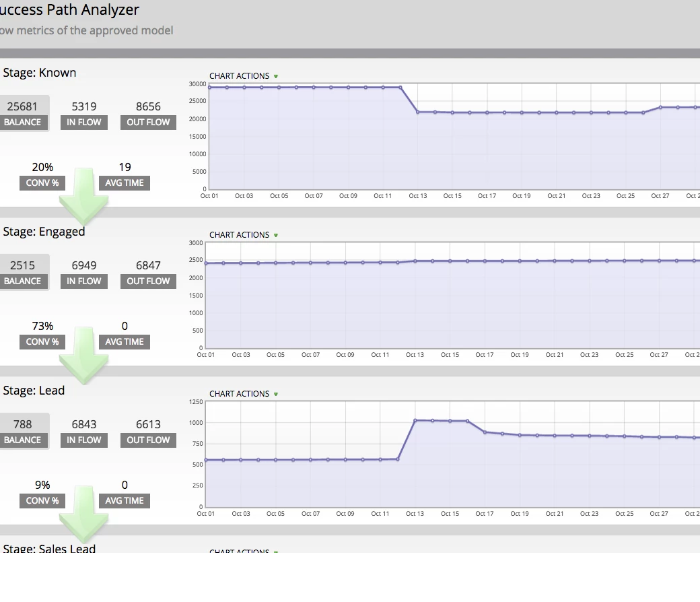Click the Success Path Analyzer title
This screenshot has height=602, width=700.
pos(69,10)
